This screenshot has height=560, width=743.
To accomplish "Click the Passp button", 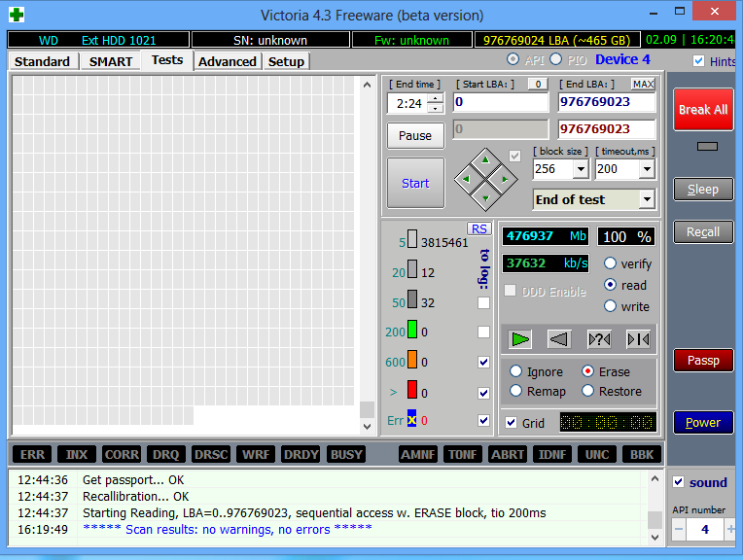I will click(703, 360).
